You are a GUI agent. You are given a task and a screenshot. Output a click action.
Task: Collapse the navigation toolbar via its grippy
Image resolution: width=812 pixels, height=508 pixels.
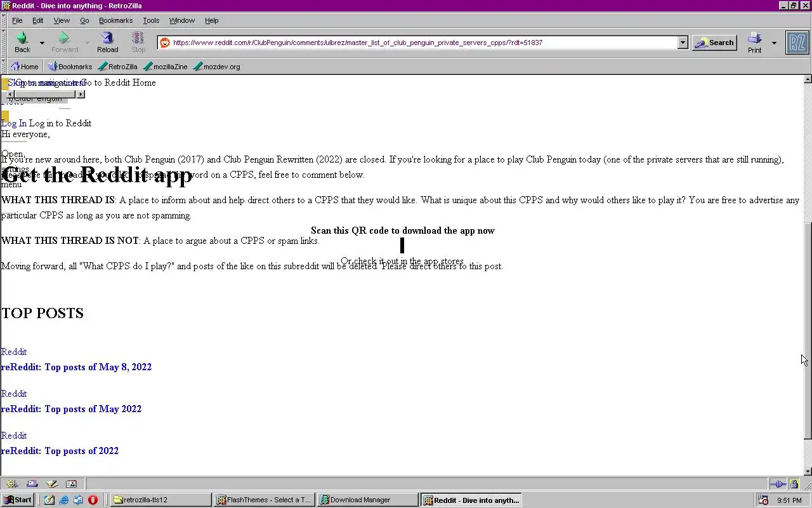[x=4, y=43]
